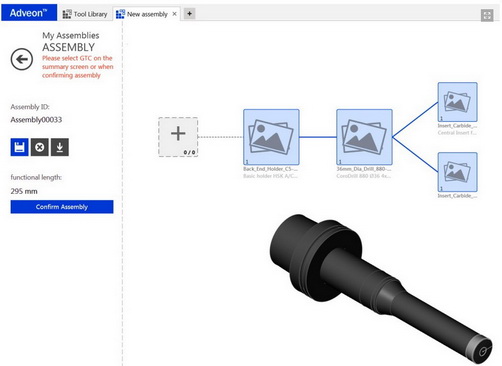Click the Assembly00033 ID field

pos(36,120)
